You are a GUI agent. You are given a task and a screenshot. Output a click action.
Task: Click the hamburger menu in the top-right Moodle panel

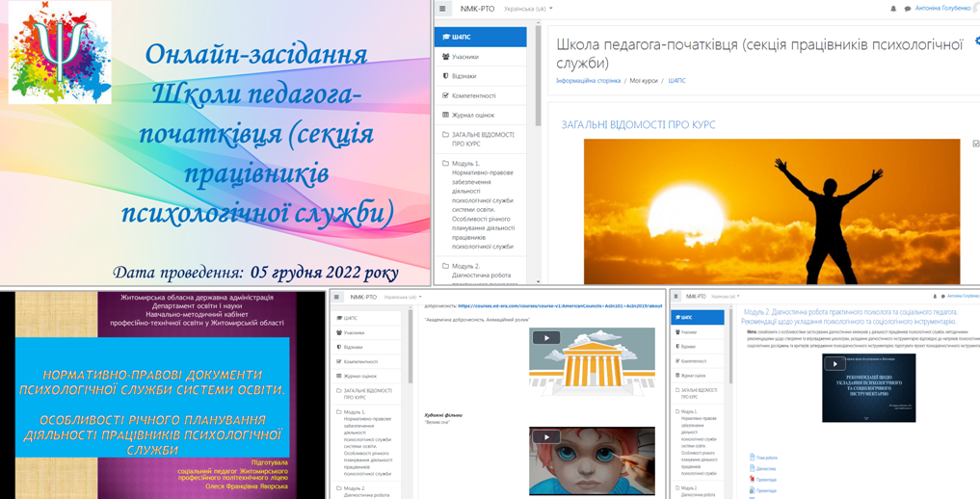[x=442, y=9]
